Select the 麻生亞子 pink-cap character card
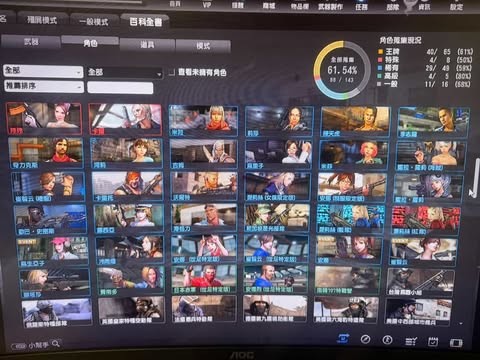 [x=52, y=252]
